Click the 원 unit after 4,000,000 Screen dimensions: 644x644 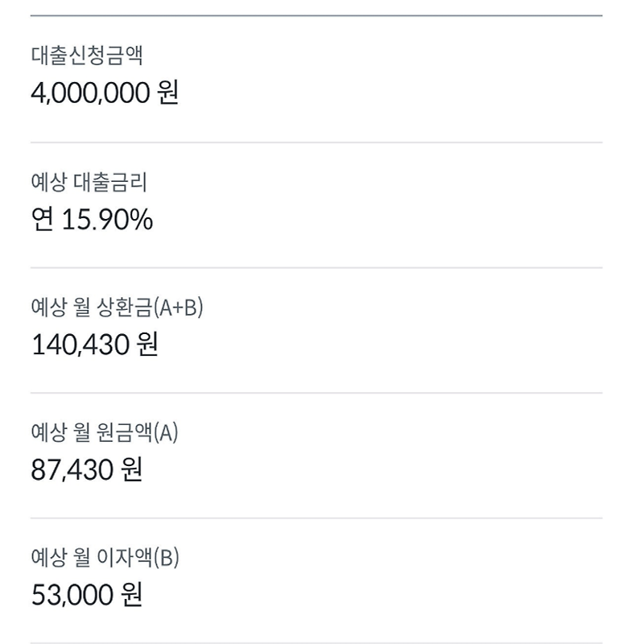pyautogui.click(x=168, y=93)
